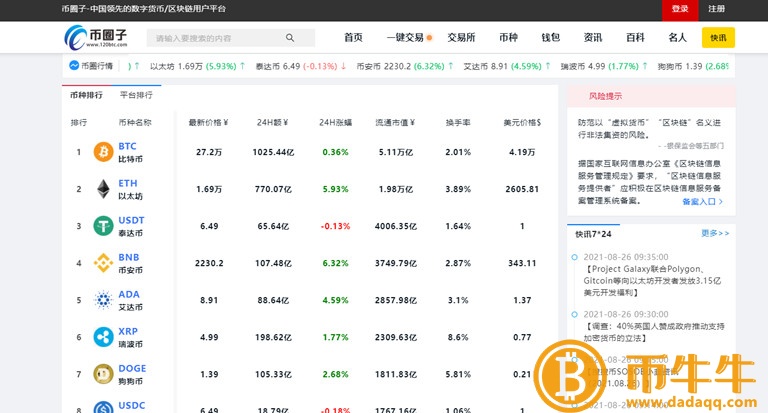Click the search magnifier icon

pos(290,38)
